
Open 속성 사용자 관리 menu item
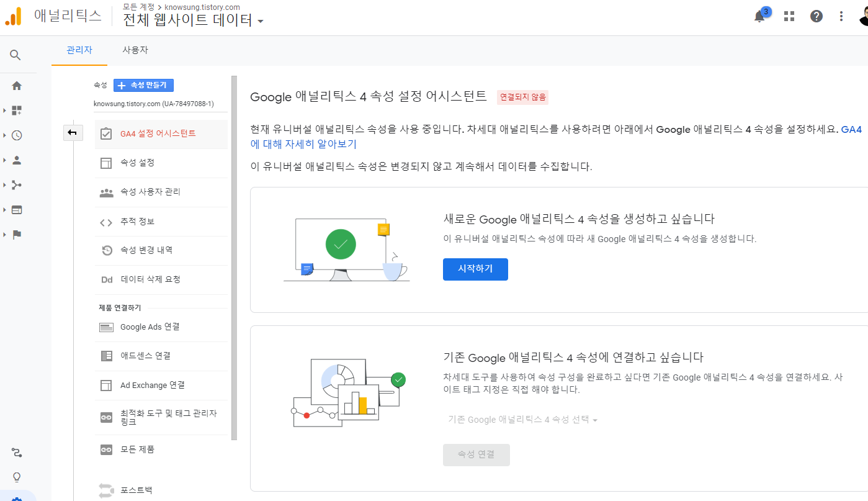coord(161,192)
